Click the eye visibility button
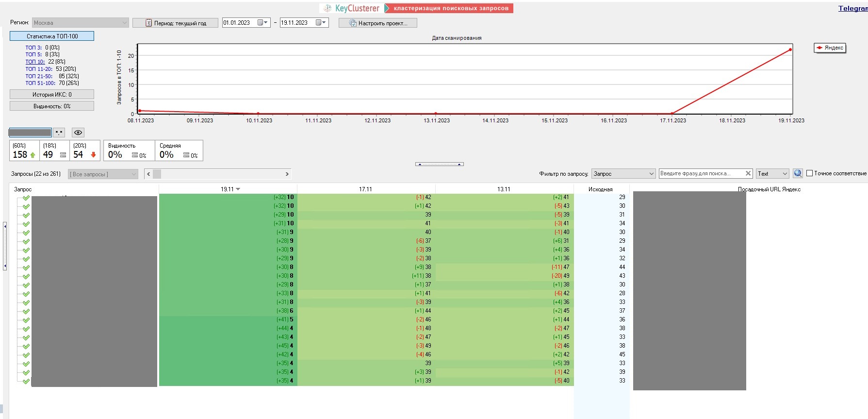Image resolution: width=868 pixels, height=419 pixels. point(78,133)
